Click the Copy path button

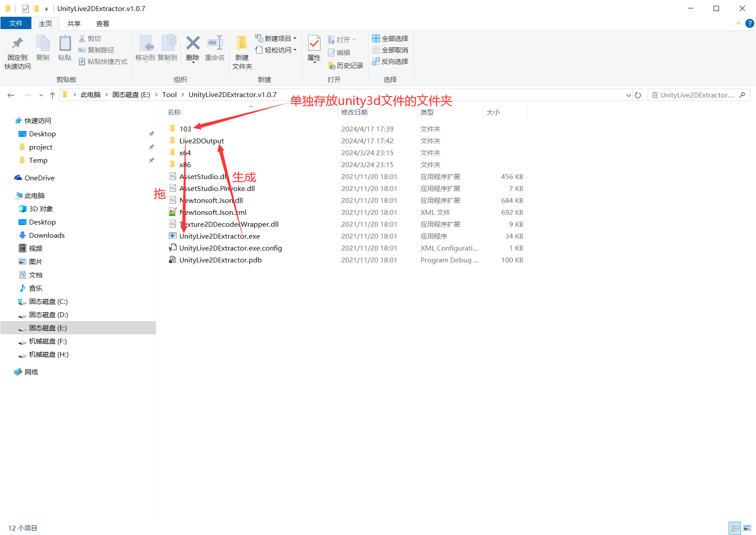click(96, 50)
